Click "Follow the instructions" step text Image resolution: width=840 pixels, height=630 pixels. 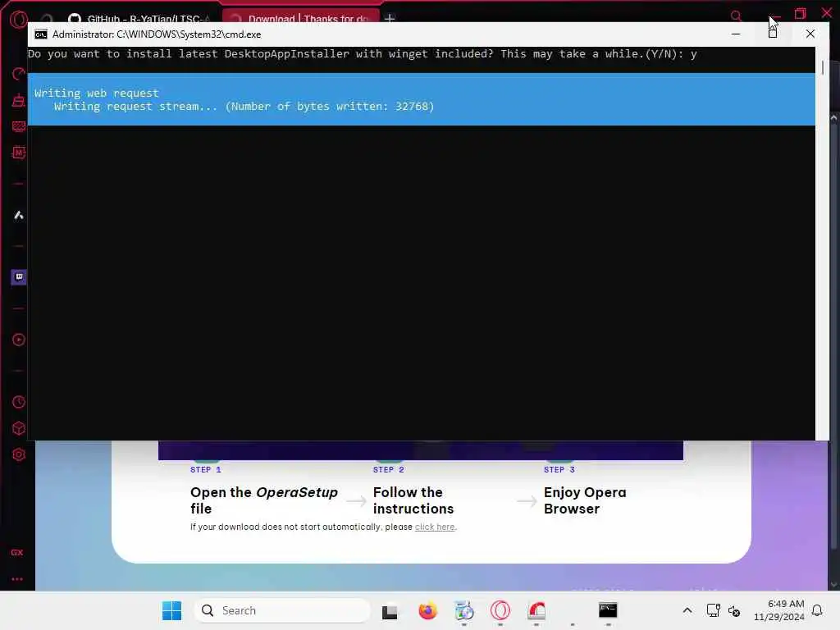(413, 500)
